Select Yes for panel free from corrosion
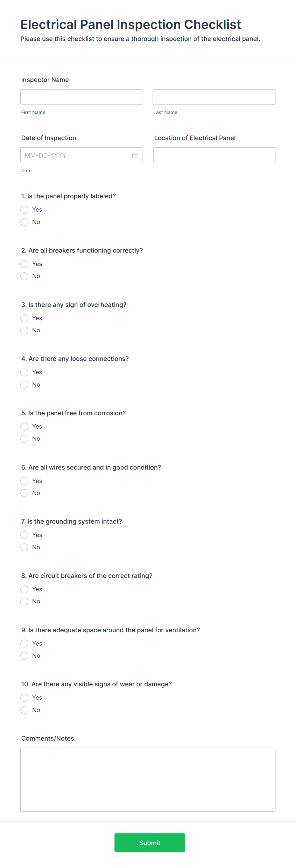 coord(24,427)
